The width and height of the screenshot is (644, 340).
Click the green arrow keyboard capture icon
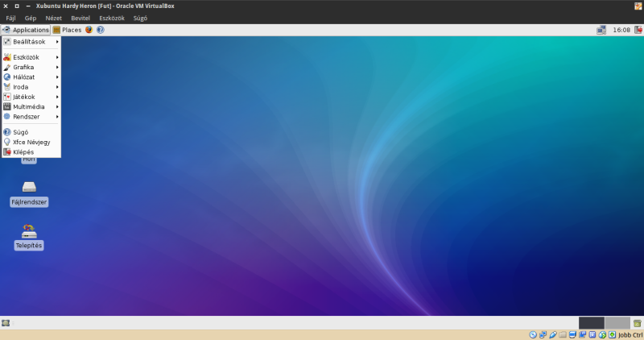tap(612, 334)
